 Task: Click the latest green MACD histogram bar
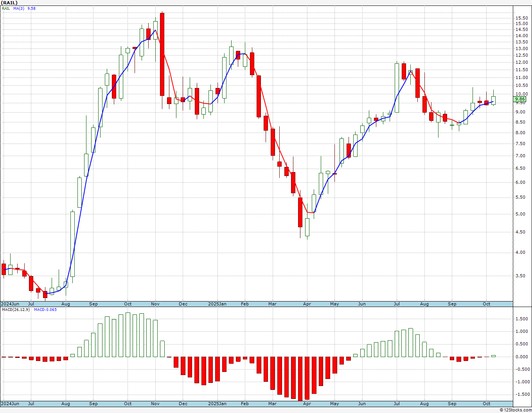[494, 356]
